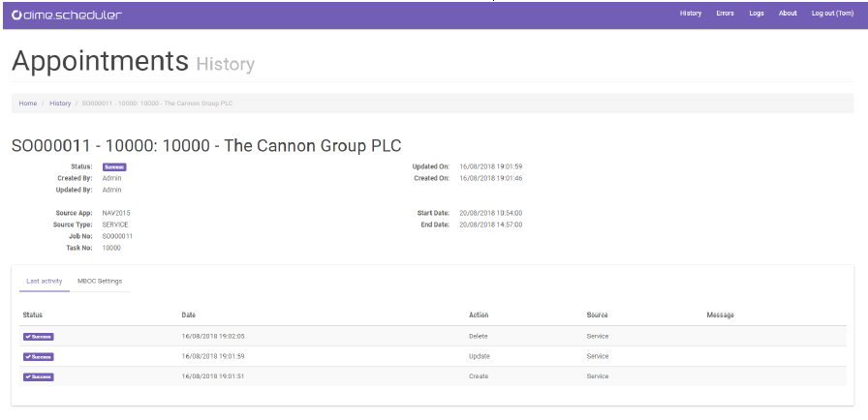Click the Success badge in Create row
This screenshot has width=868, height=420.
[x=39, y=376]
